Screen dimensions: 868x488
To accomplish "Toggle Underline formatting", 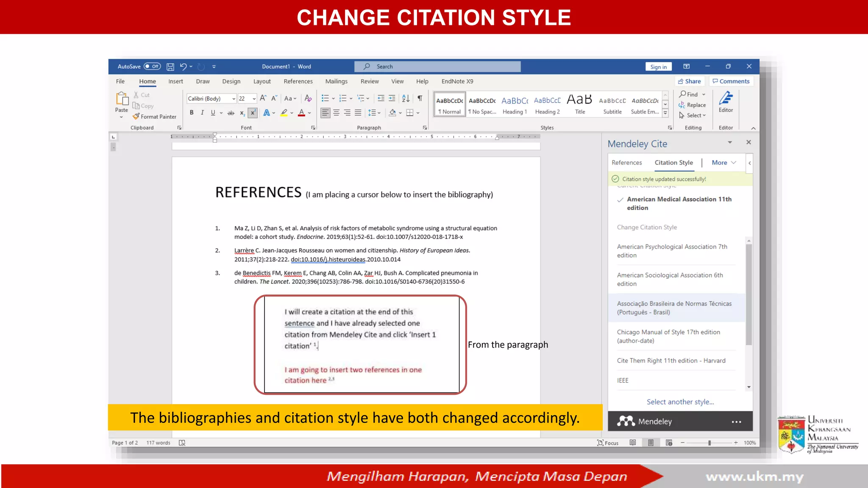I will [x=213, y=113].
